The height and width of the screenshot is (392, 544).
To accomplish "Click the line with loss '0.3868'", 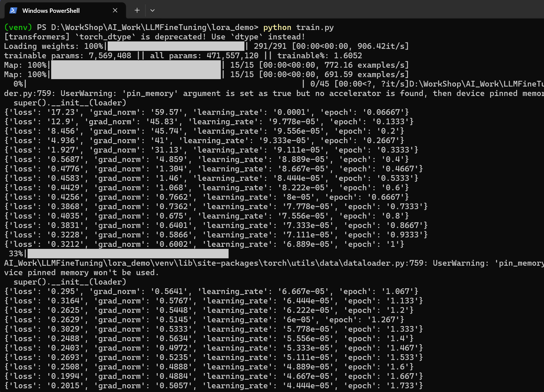I will [216, 206].
